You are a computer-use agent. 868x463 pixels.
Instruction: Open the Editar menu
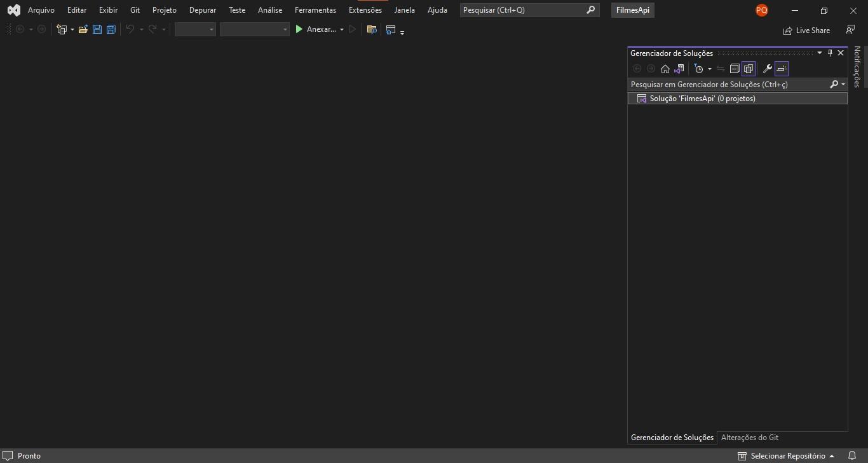[77, 10]
